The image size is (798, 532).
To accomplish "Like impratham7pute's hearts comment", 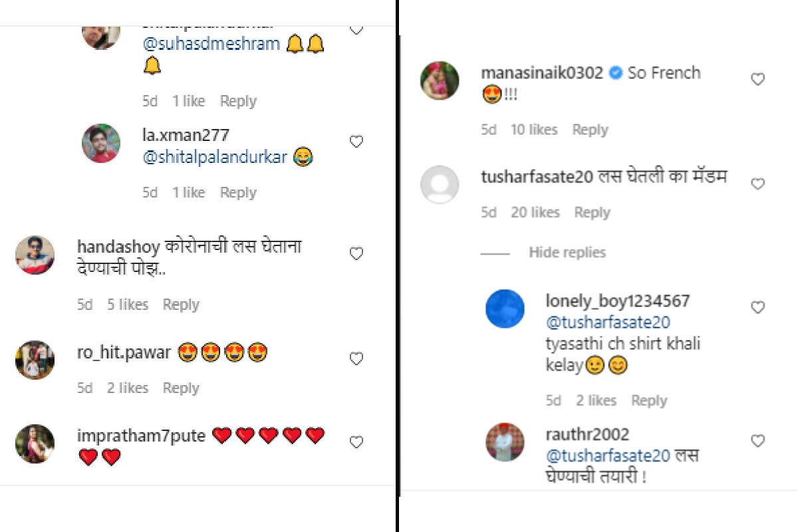I will [x=356, y=442].
